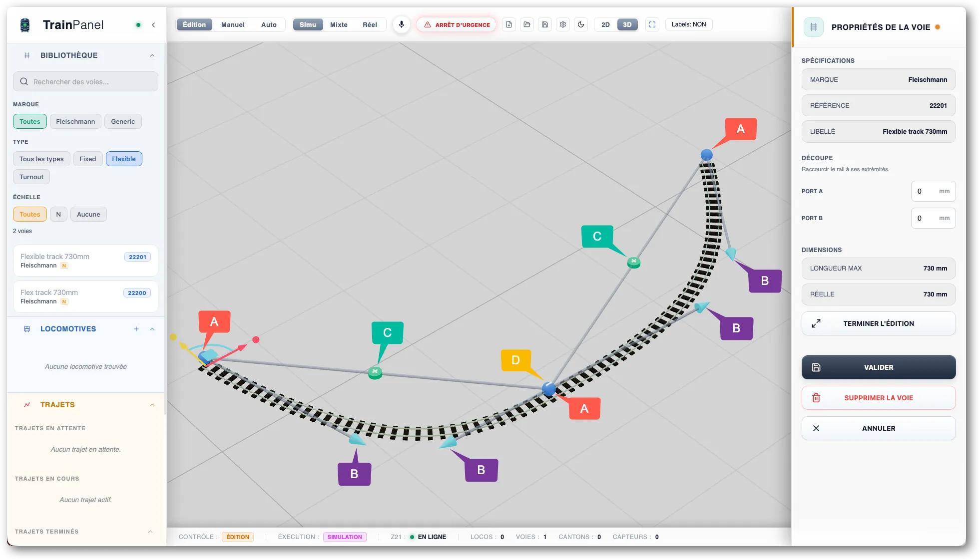980x560 pixels.
Task: Filter brand by Generic
Action: 123,121
